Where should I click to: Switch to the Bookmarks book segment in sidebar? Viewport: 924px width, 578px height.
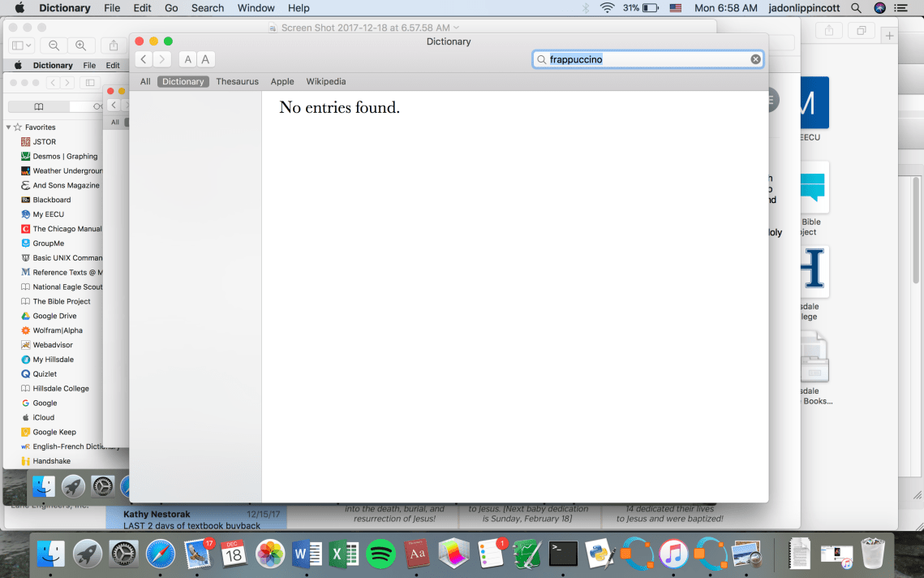[x=38, y=107]
